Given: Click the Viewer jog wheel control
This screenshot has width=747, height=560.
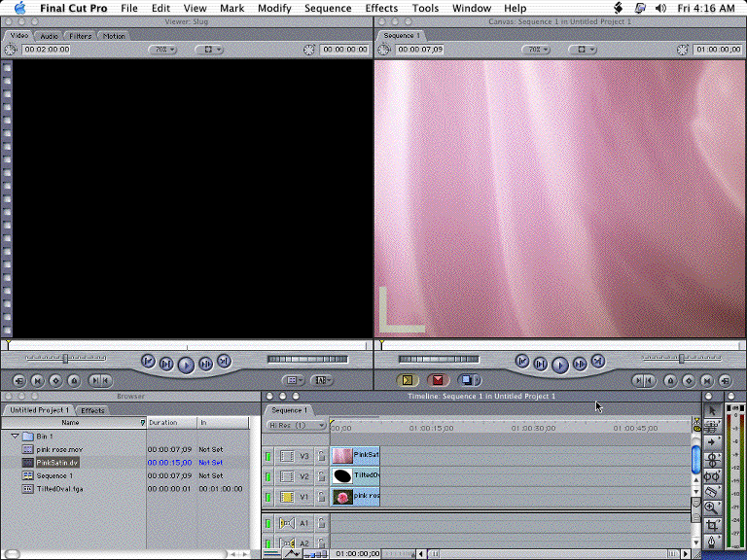Looking at the screenshot, I should pyautogui.click(x=307, y=359).
